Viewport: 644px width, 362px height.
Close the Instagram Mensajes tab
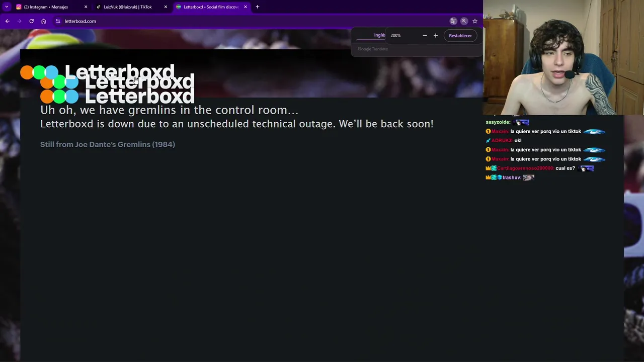[86, 7]
